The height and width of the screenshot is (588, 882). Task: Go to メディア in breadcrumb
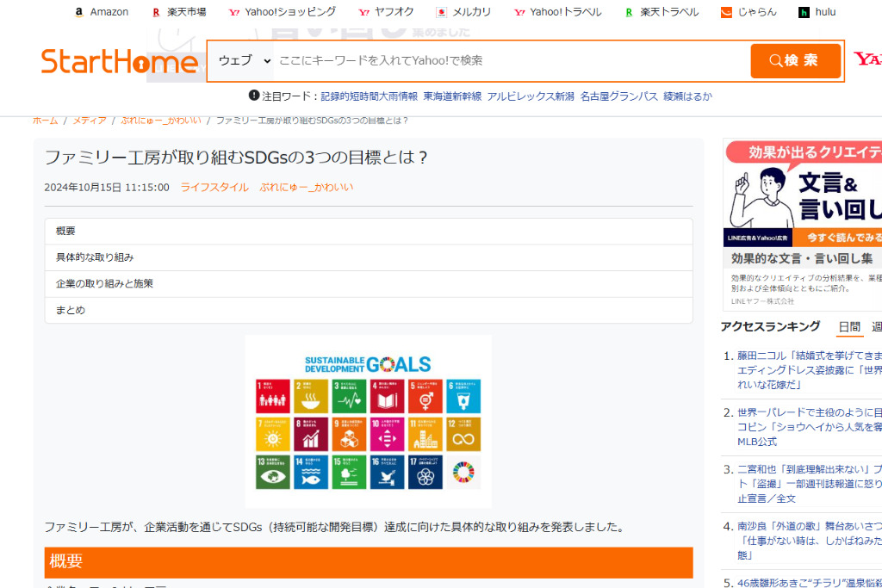coord(89,121)
